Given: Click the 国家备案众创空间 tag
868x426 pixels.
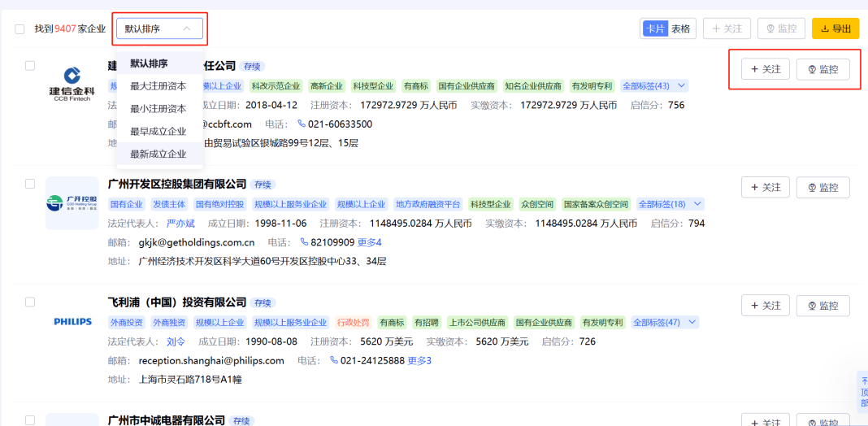Looking at the screenshot, I should [x=597, y=204].
